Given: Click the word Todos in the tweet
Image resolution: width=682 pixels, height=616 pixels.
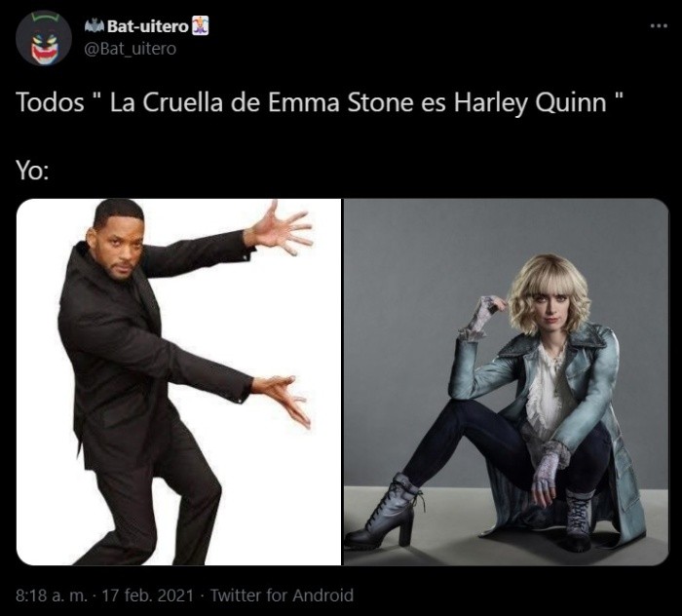Looking at the screenshot, I should pyautogui.click(x=50, y=102).
